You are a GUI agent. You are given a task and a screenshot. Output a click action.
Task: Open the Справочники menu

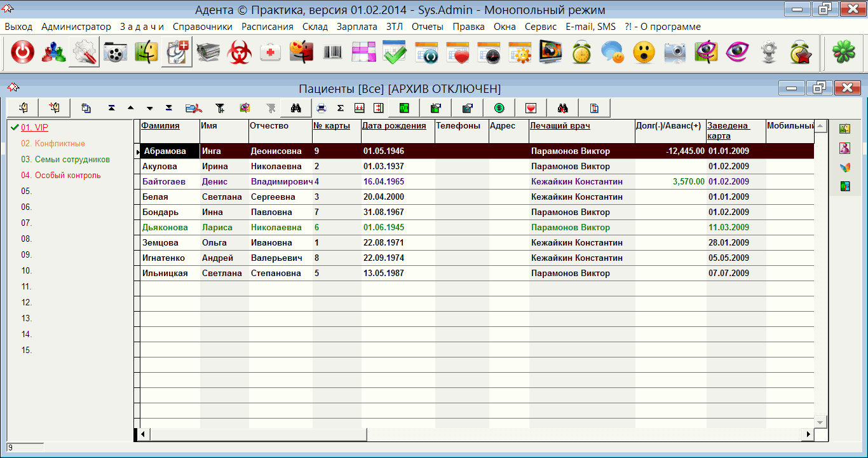click(x=202, y=27)
